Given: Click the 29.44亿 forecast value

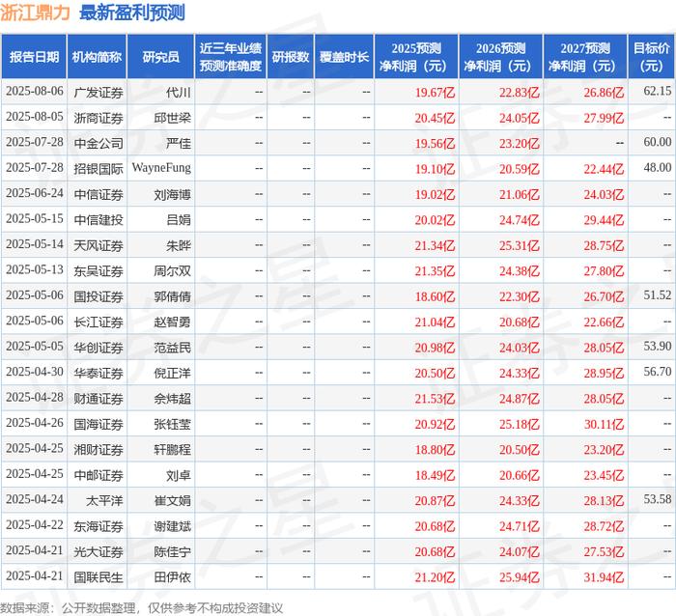Looking at the screenshot, I should tap(604, 220).
